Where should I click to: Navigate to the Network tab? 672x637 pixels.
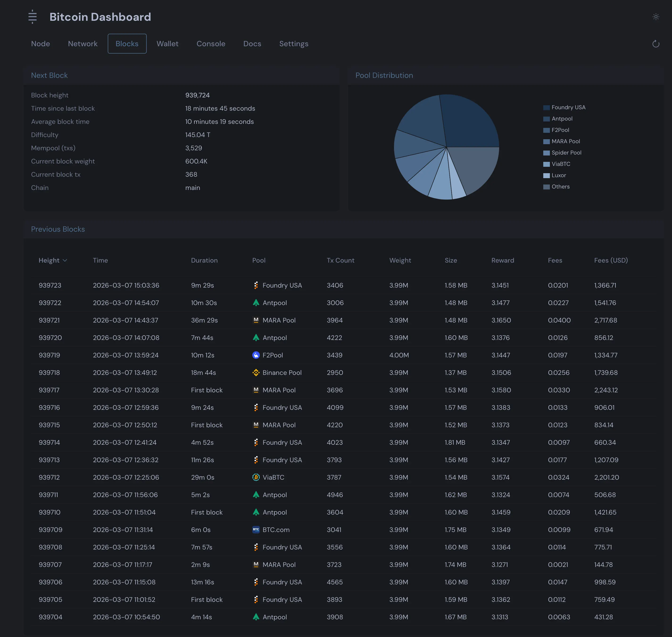point(83,43)
